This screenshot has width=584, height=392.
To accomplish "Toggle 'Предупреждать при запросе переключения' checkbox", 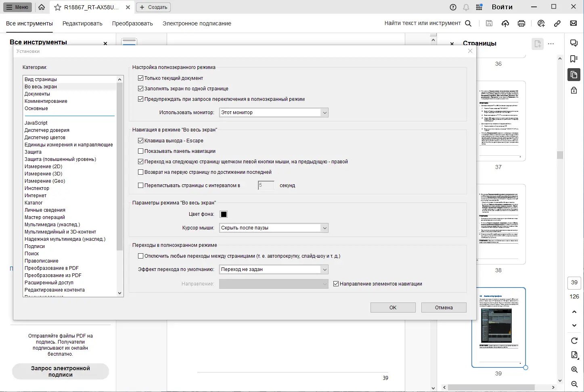I will (141, 99).
